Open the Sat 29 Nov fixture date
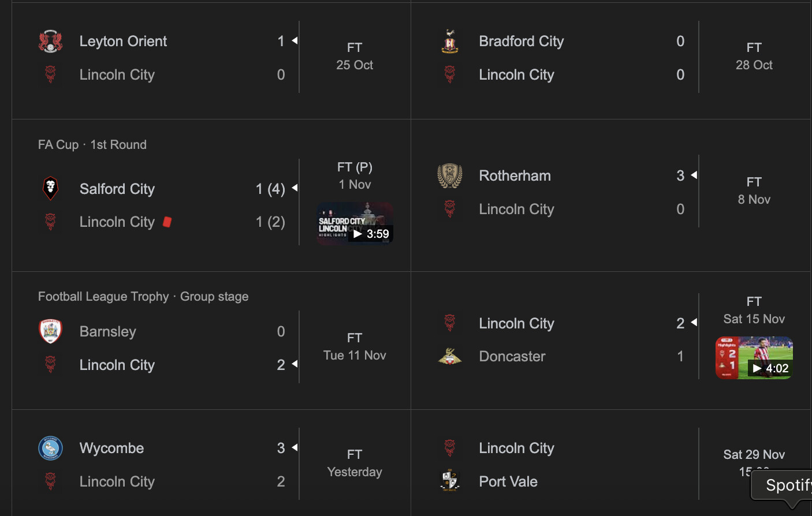 tap(754, 455)
